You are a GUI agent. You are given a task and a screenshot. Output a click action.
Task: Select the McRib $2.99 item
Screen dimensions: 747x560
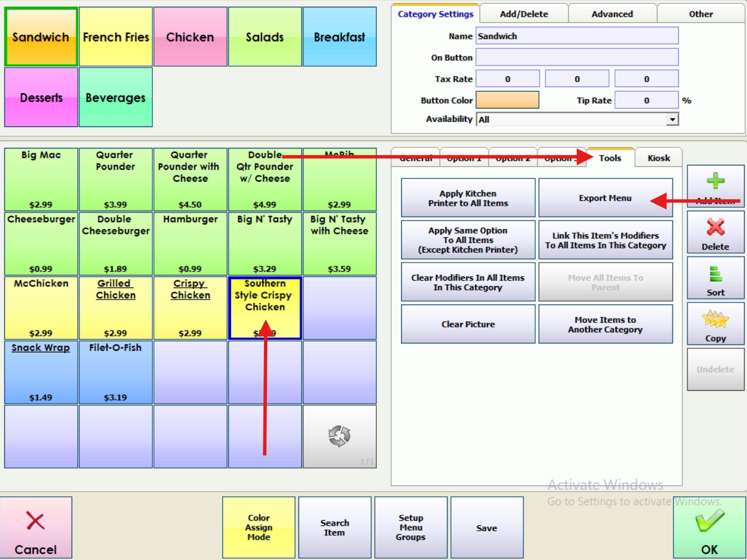pos(339,180)
